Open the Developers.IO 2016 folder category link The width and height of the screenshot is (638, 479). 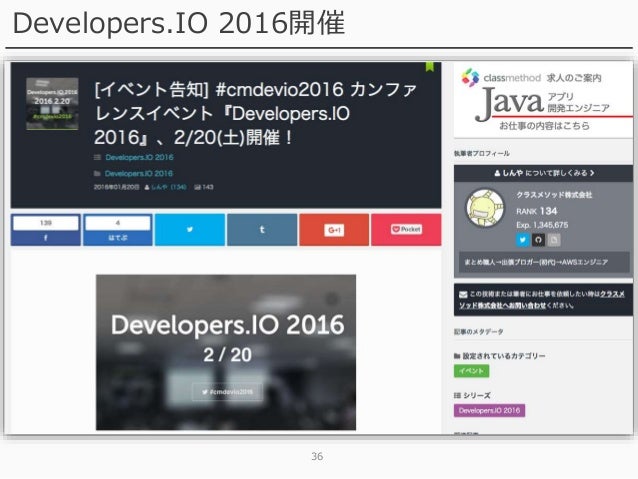point(138,174)
